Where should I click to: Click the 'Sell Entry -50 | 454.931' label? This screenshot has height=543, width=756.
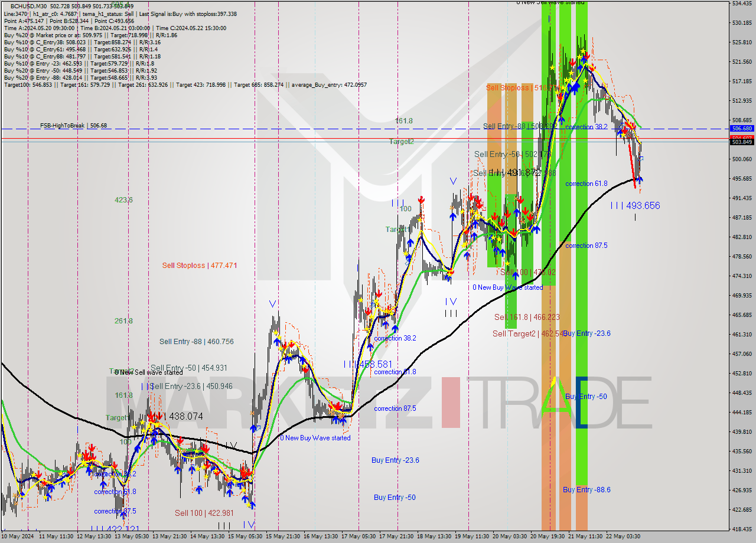(189, 368)
